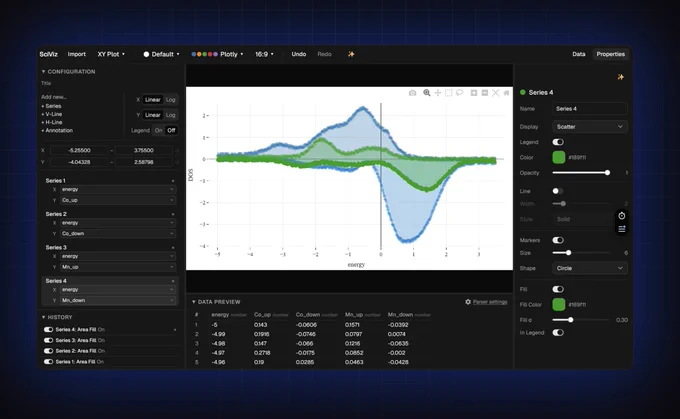Screen dimensions: 680x419
Task: Click the zoom out minus icon on plot
Action: click(485, 93)
